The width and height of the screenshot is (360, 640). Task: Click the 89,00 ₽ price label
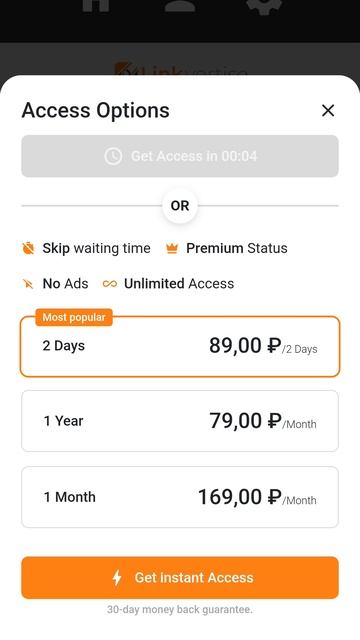pos(245,346)
